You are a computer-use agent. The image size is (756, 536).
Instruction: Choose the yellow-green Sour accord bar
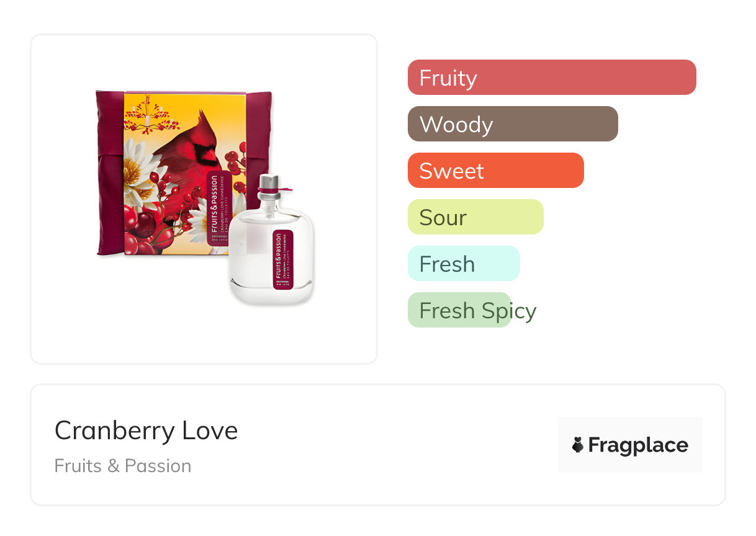click(475, 217)
